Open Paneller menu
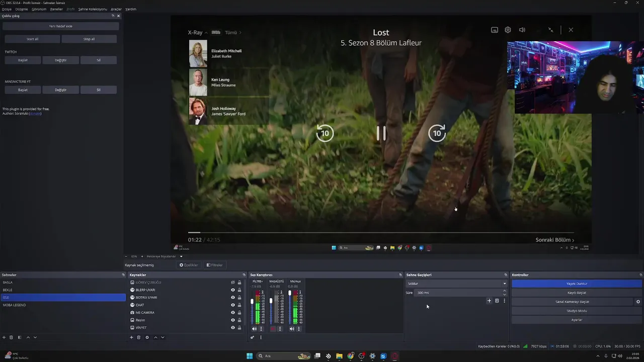Image resolution: width=644 pixels, height=362 pixels. (56, 9)
